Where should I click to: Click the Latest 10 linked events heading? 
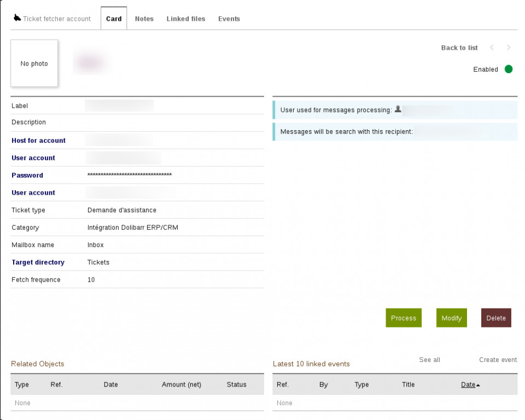point(311,364)
